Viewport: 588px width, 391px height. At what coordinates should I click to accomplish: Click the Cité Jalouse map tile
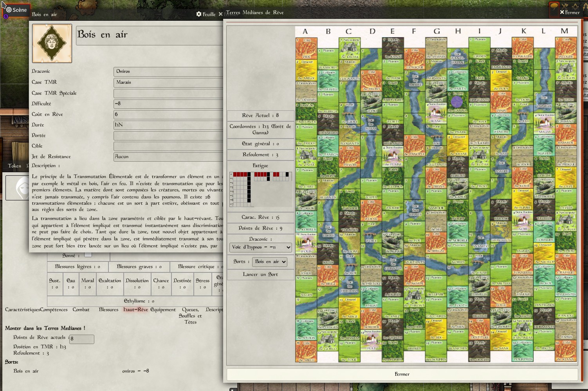(x=566, y=48)
